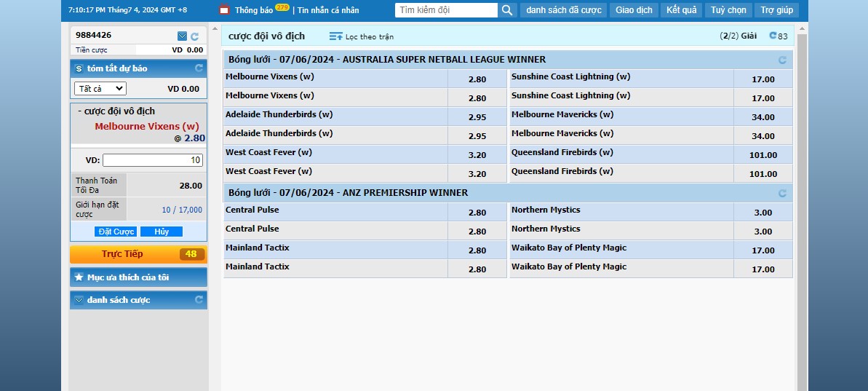Refresh the tóm tắt dự báo panel

pyautogui.click(x=199, y=68)
